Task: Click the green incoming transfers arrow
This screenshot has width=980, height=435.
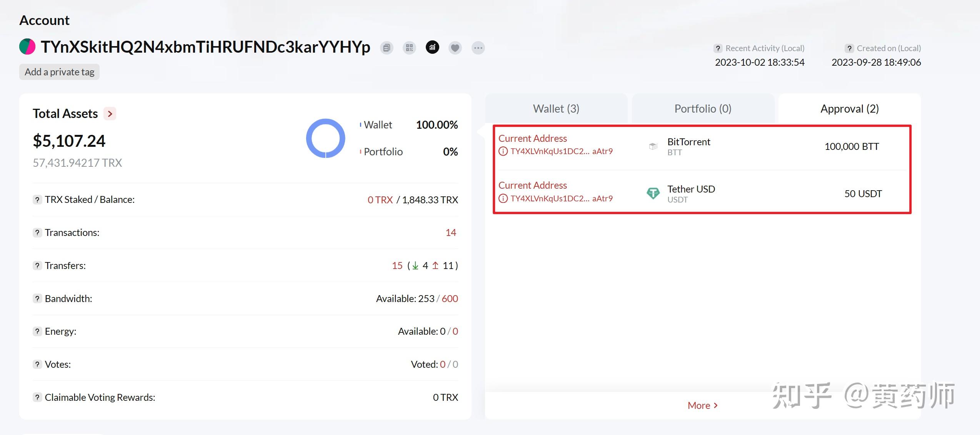Action: pos(415,266)
